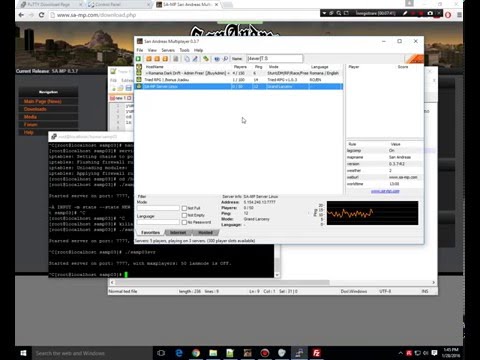The image size is (480, 360).
Task: Click the browser reload button
Action: click(x=41, y=15)
